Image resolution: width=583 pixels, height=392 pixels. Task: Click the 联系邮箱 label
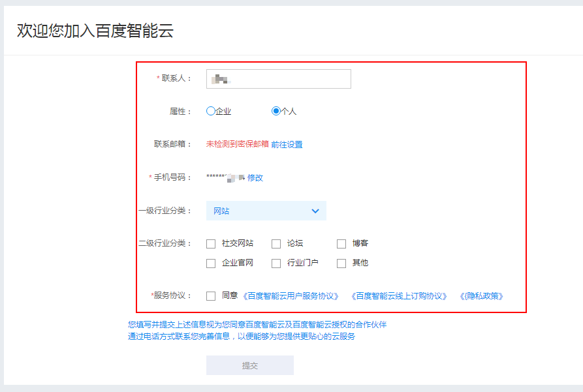point(172,144)
